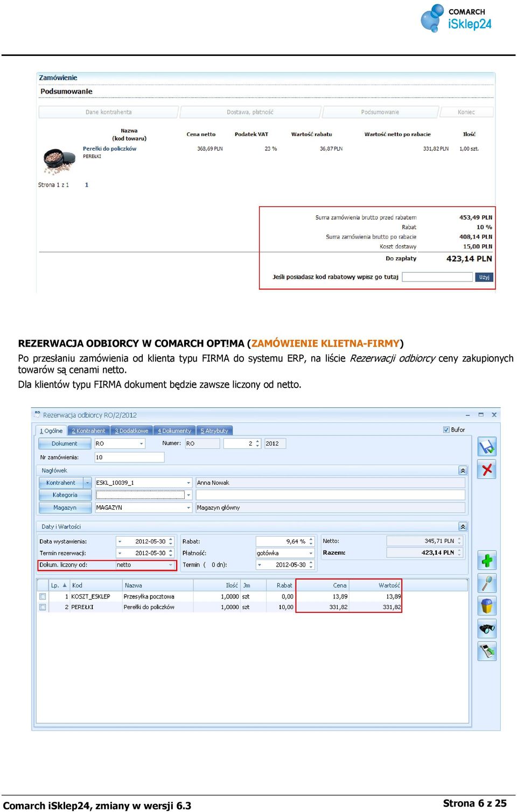Go to page 1 link
The image size is (517, 812).
87,185
